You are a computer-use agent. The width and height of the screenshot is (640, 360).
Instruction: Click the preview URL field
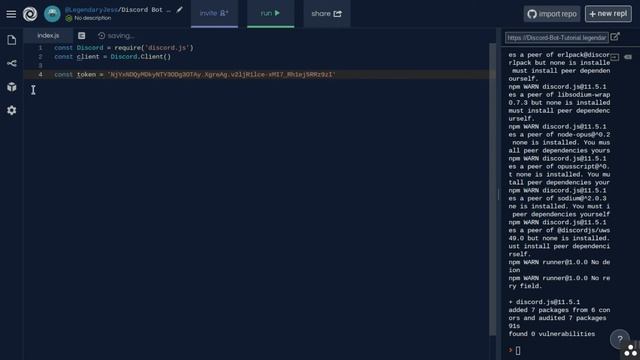coord(557,38)
